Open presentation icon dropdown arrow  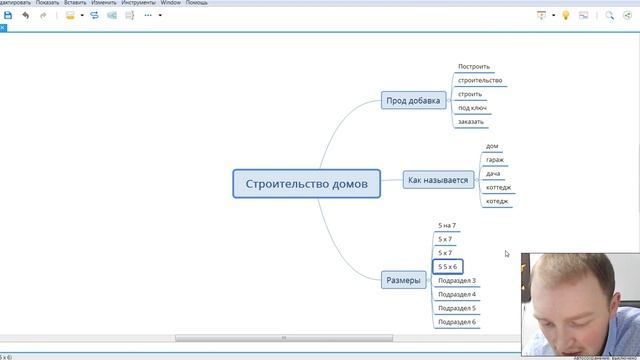(x=553, y=16)
